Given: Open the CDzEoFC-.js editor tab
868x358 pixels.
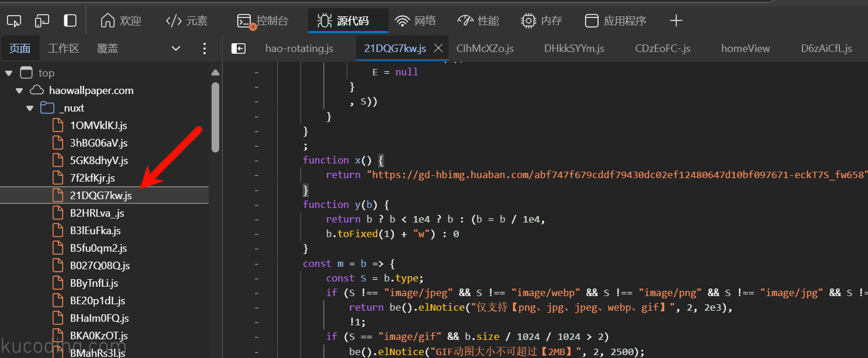Looking at the screenshot, I should 663,48.
